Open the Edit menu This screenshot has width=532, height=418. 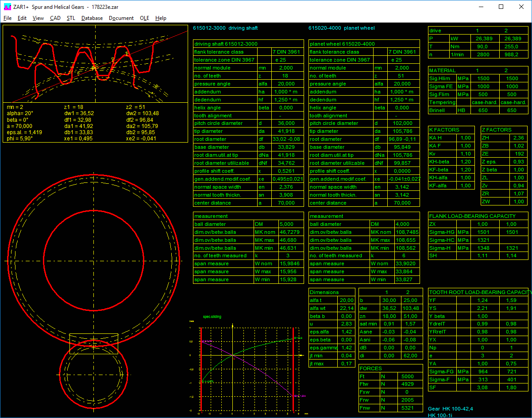[x=22, y=18]
